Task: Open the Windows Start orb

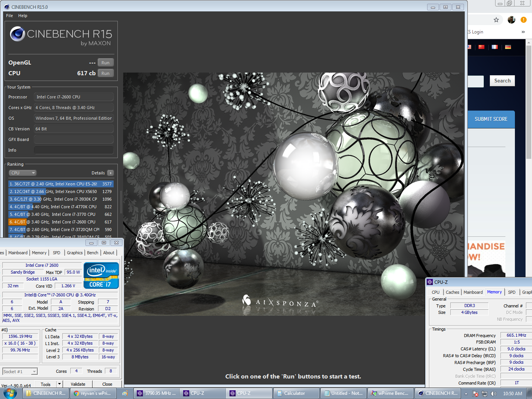Action: coord(10,393)
